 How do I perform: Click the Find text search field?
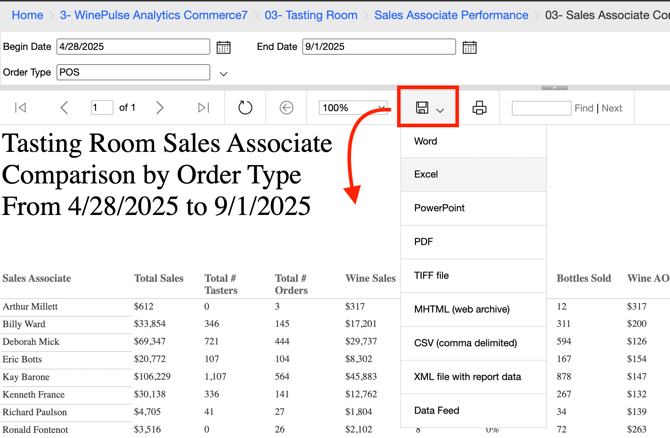tap(541, 108)
